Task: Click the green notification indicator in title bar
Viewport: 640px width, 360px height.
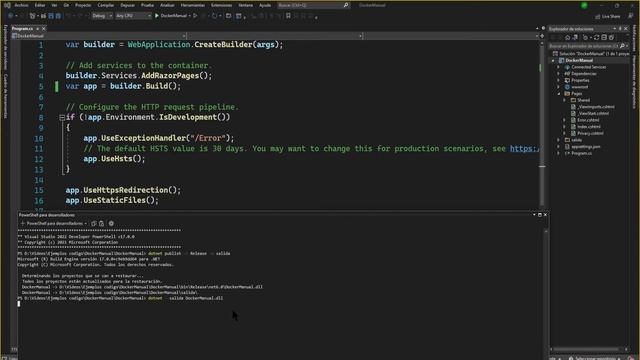Action: tap(584, 5)
